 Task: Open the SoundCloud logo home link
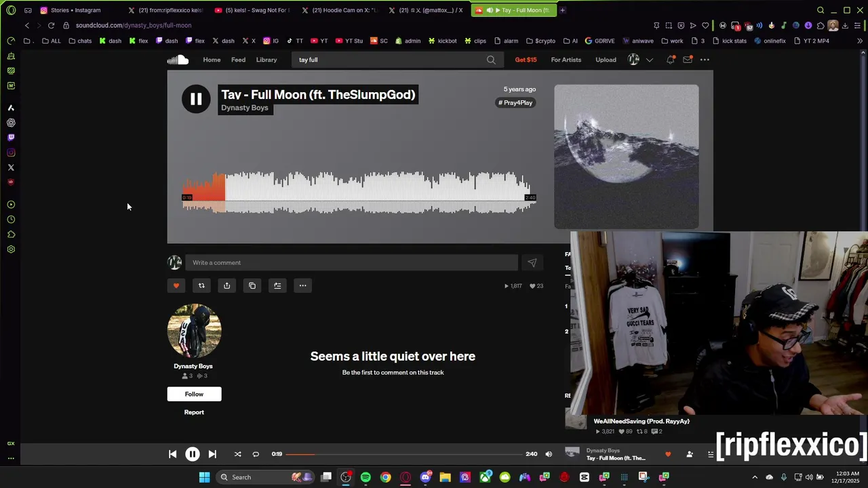click(178, 60)
